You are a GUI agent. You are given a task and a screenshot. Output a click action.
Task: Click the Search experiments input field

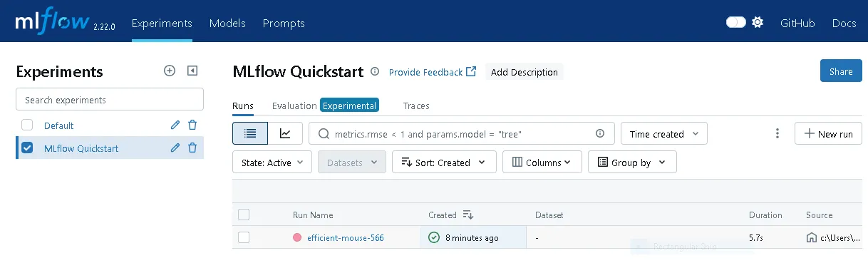click(110, 100)
